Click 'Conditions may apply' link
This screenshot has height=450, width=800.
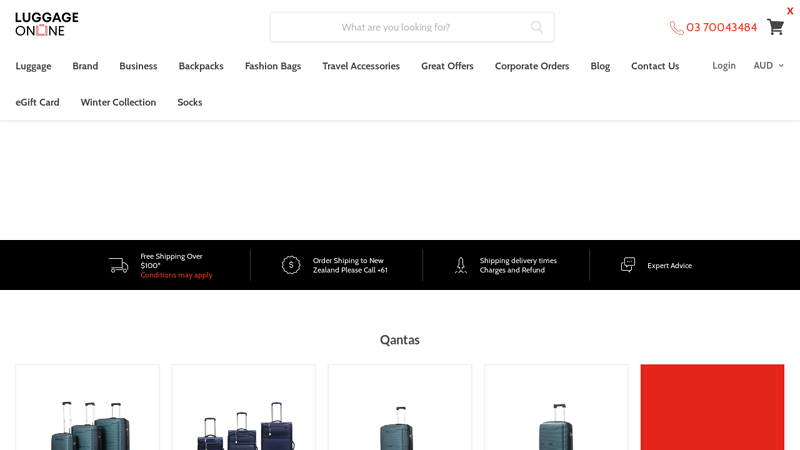(177, 275)
